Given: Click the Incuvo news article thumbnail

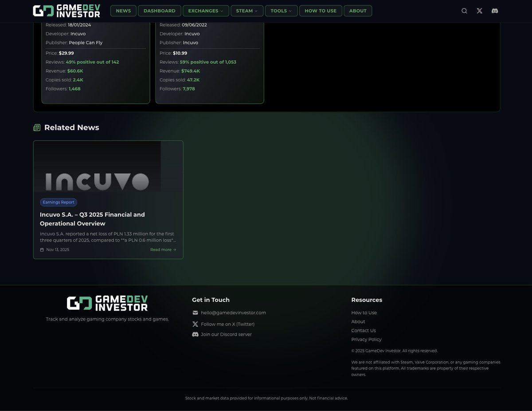Looking at the screenshot, I should tap(108, 166).
